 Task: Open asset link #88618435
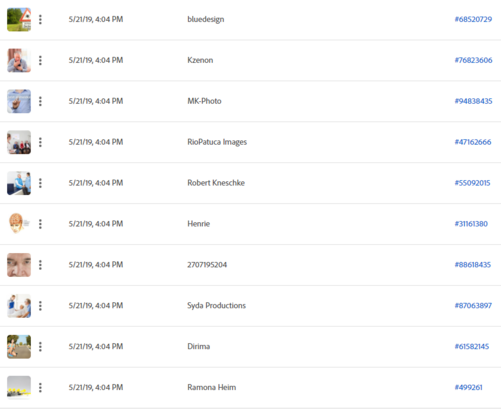point(473,265)
